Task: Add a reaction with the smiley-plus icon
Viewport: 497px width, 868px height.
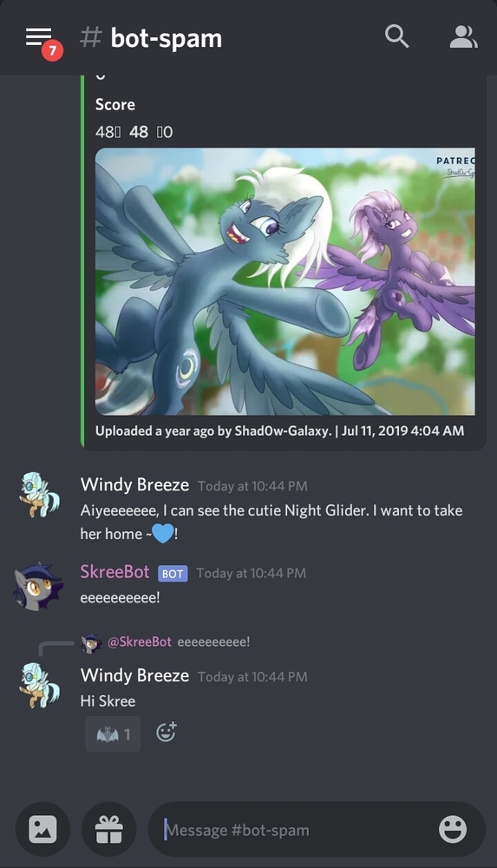Action: [x=166, y=733]
